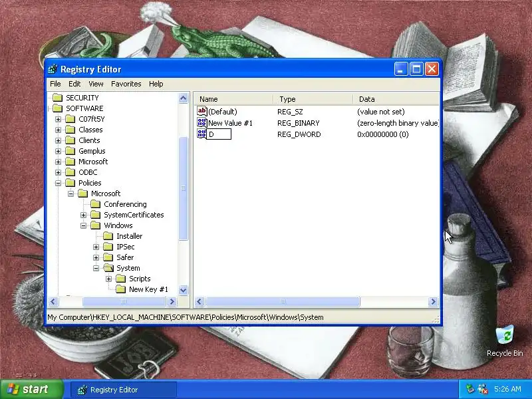
Task: Select the New Value #1 entry name
Action: (x=230, y=123)
